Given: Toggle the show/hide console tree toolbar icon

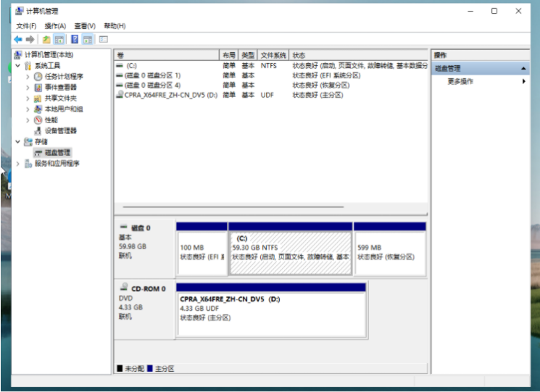Looking at the screenshot, I should point(59,39).
